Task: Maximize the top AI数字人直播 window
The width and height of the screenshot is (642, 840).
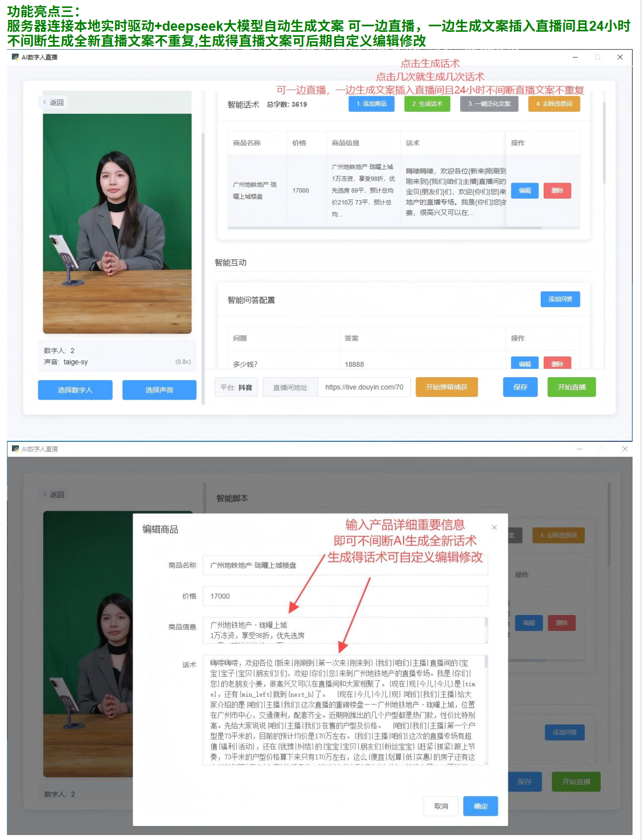Action: 597,57
